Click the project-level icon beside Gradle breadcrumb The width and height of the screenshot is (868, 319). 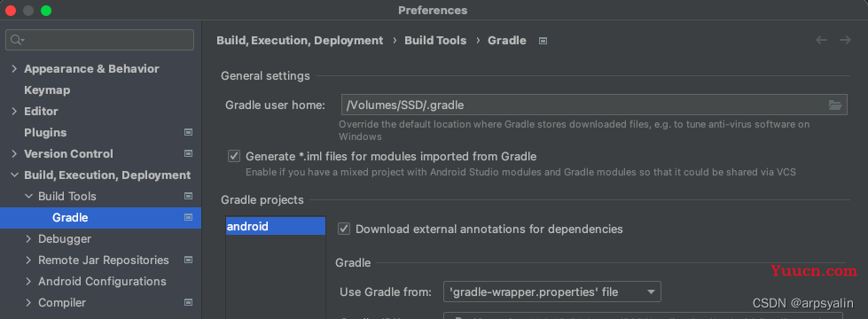(543, 41)
